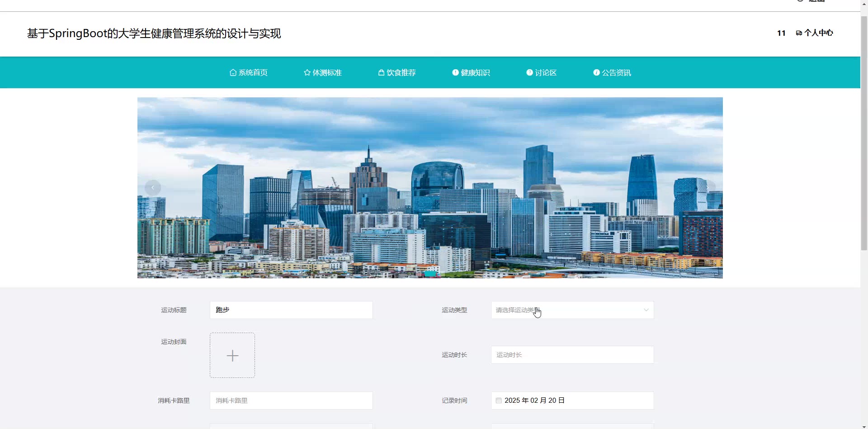The height and width of the screenshot is (429, 868).
Task: Open the 公告资讯 menu item
Action: pyautogui.click(x=612, y=72)
